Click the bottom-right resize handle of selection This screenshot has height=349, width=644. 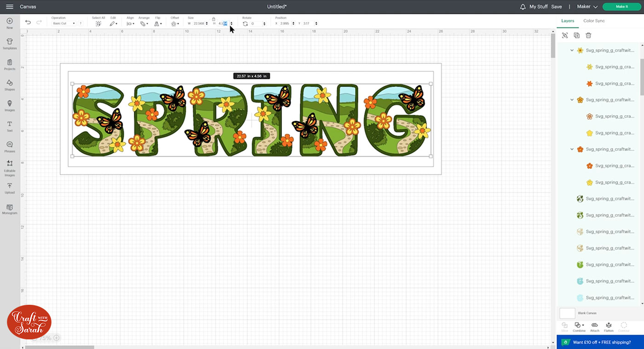tap(431, 156)
